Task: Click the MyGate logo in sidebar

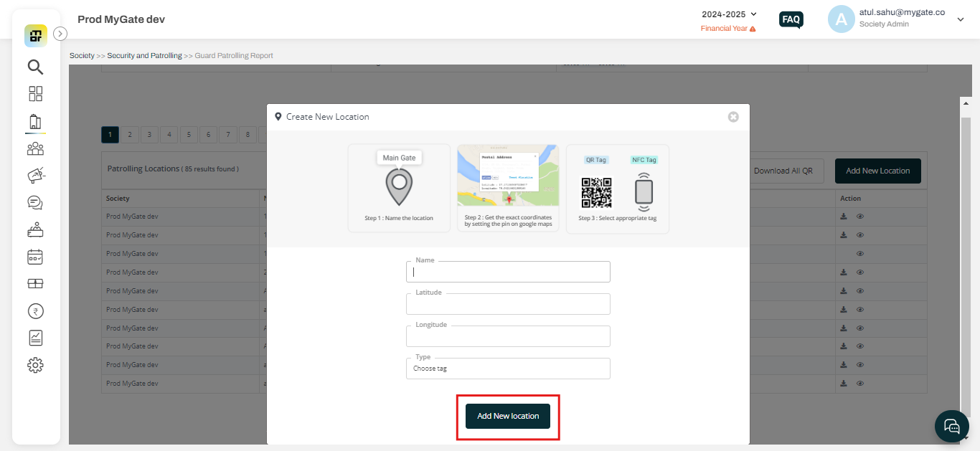Action: 35,35
